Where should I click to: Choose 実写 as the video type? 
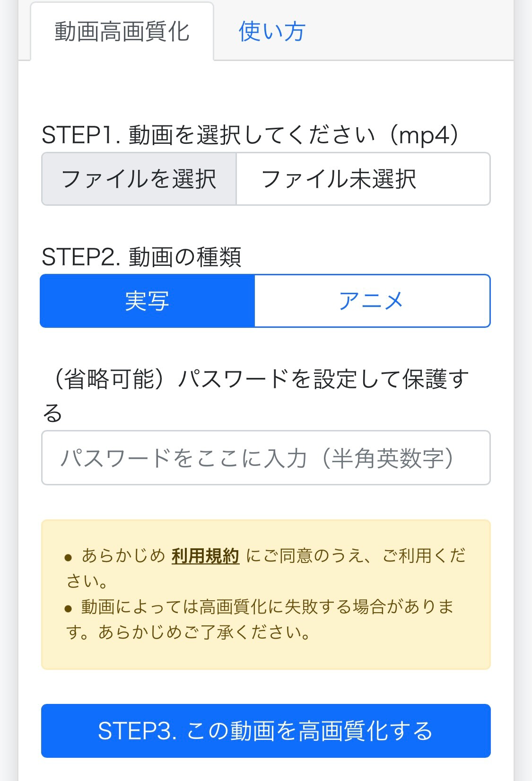pos(148,301)
